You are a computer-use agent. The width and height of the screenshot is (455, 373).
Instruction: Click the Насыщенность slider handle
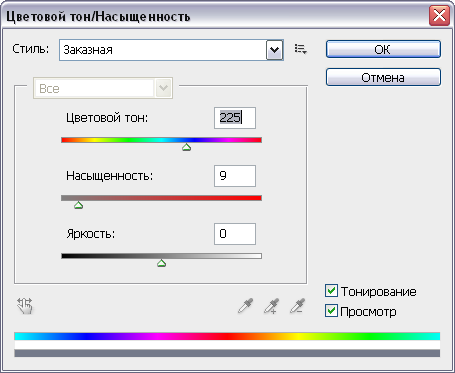(x=78, y=205)
